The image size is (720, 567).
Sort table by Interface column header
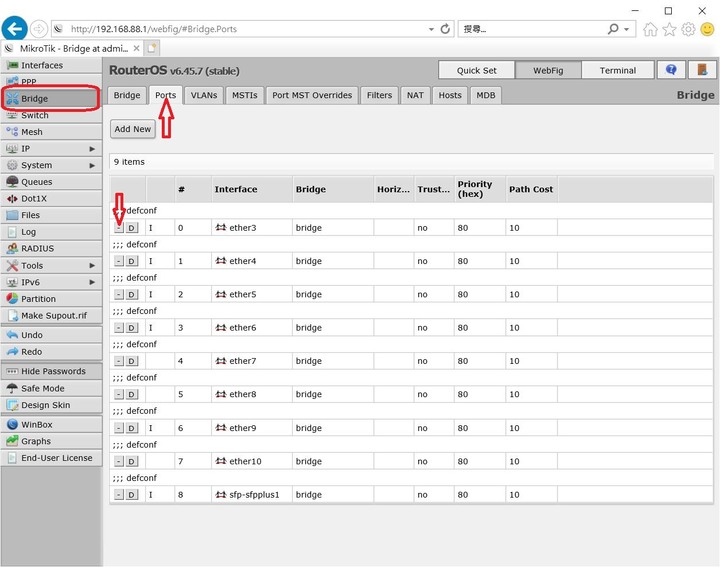click(x=252, y=189)
